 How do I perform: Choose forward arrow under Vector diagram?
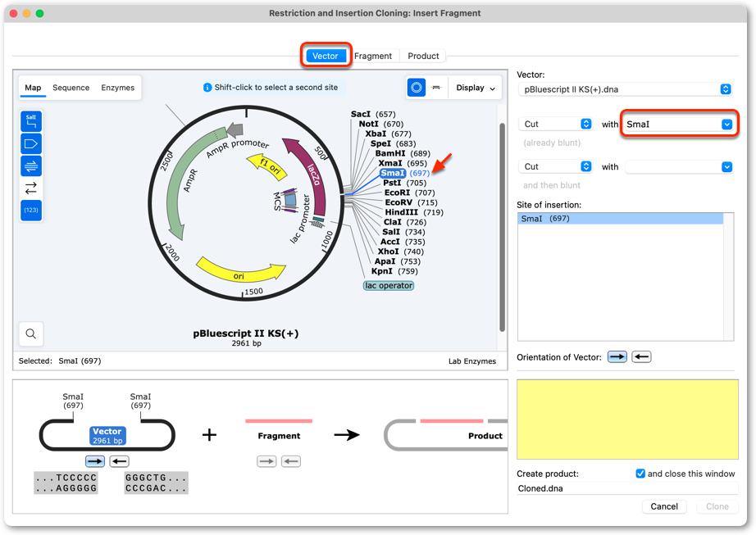pos(95,461)
